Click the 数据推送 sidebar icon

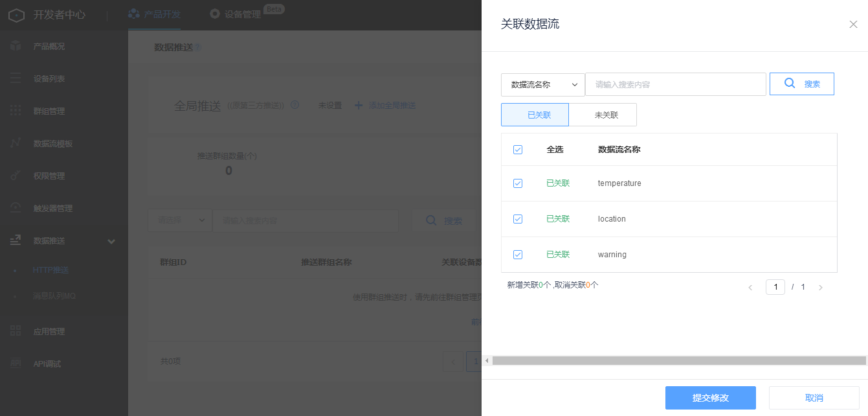(x=16, y=240)
